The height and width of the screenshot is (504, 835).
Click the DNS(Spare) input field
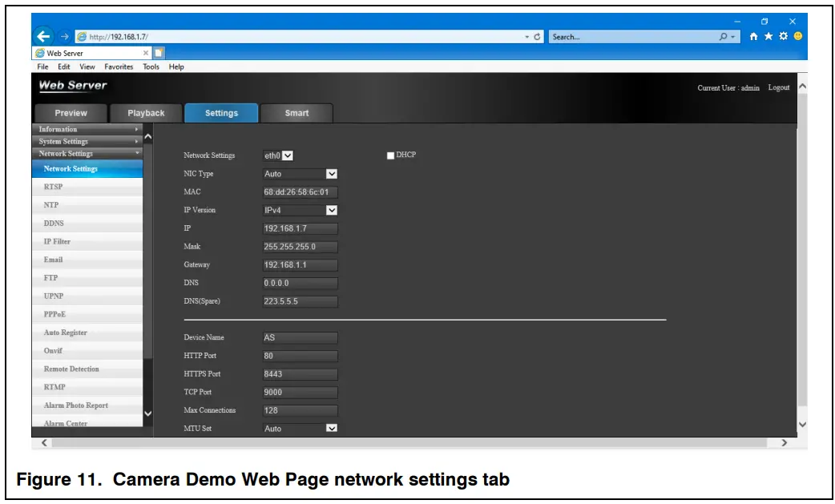pyautogui.click(x=301, y=301)
